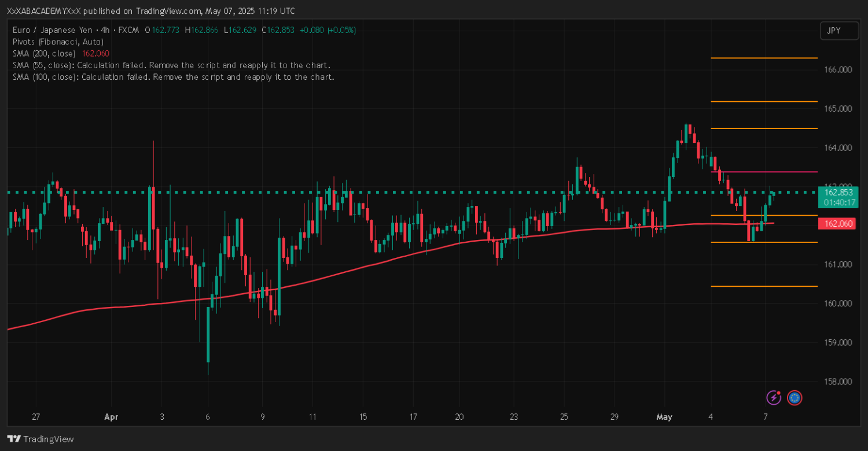Select the topmost orange pivot resistance line
Viewport: 868px width, 451px height.
point(764,58)
